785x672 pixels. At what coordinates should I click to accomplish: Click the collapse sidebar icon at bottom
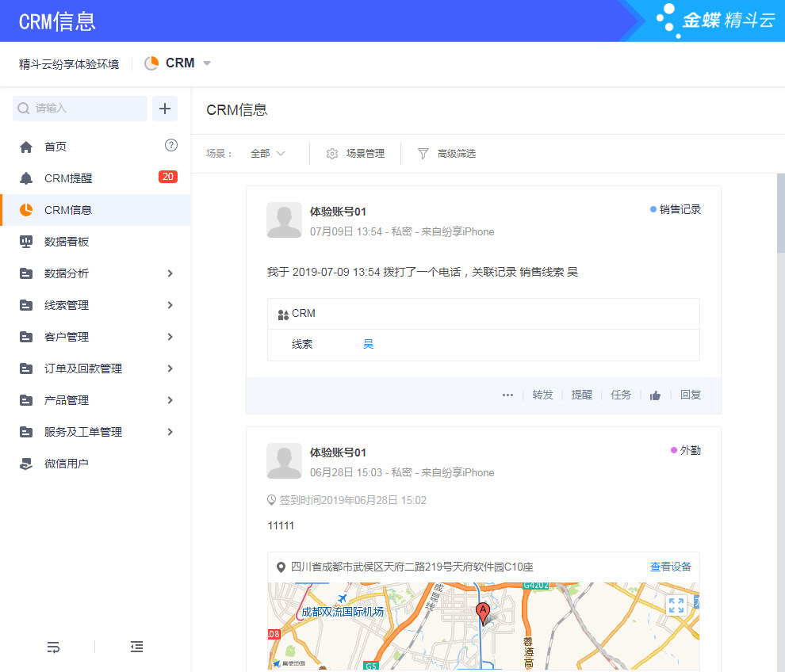[x=136, y=647]
